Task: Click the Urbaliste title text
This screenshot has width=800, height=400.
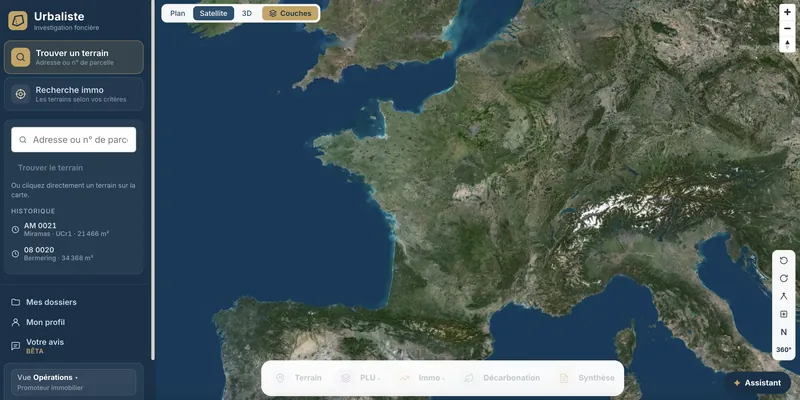Action: 59,16
